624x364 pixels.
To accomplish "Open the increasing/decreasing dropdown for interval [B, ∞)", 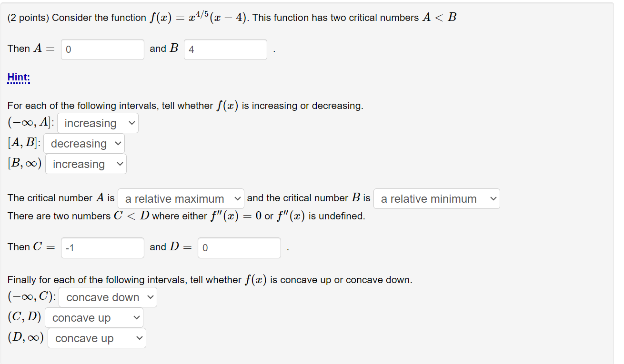I will point(86,164).
